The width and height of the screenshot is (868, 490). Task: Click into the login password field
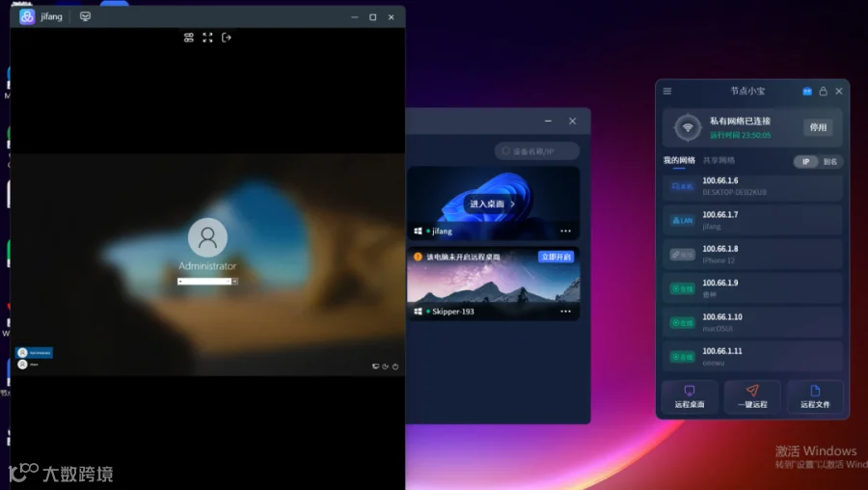[x=203, y=282]
